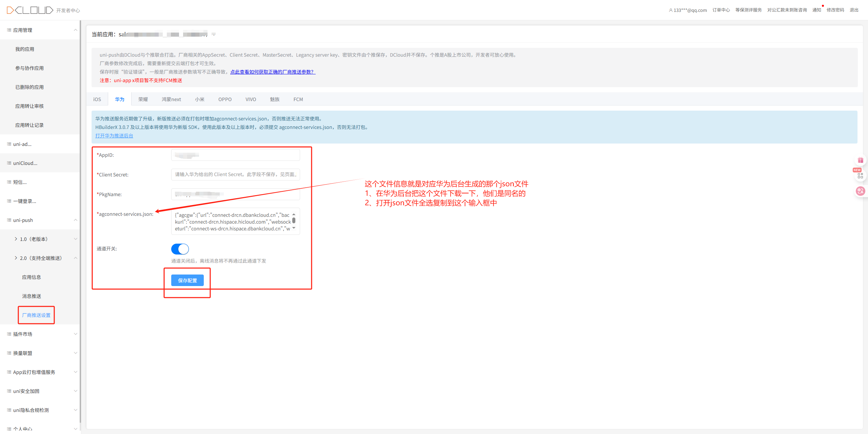Click 修改密码 in top bar
Viewport: 868px width, 434px height.
(x=835, y=10)
